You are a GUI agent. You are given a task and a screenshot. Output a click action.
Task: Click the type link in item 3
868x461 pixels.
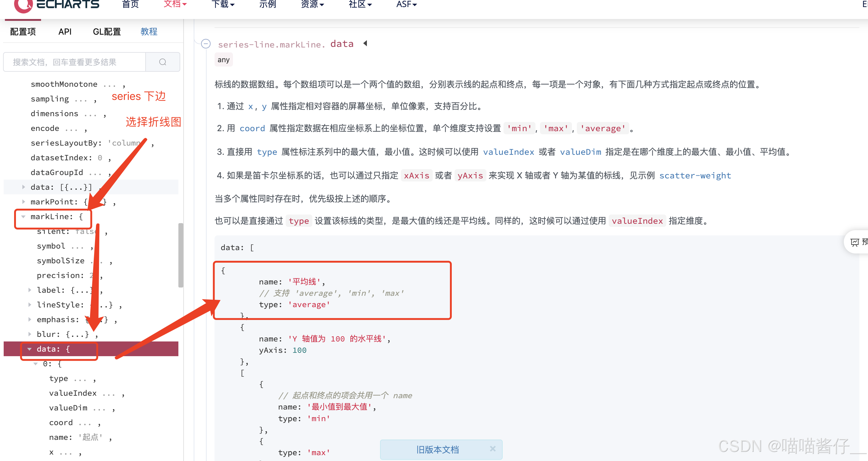[x=267, y=152]
